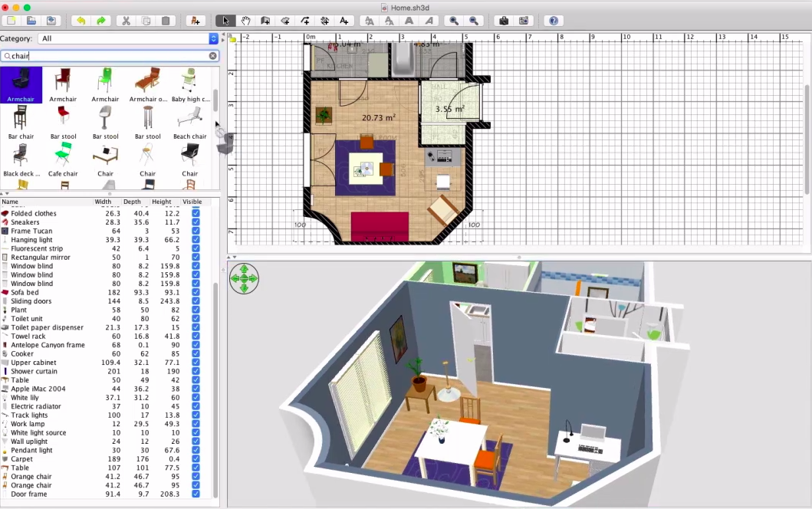
Task: Zoom in using the magnifier icon
Action: 454,21
